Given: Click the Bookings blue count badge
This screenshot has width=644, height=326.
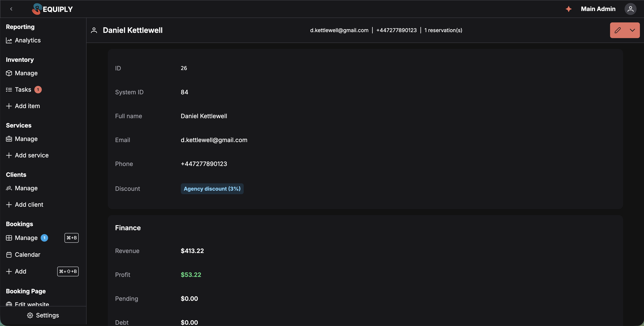Looking at the screenshot, I should (x=44, y=238).
